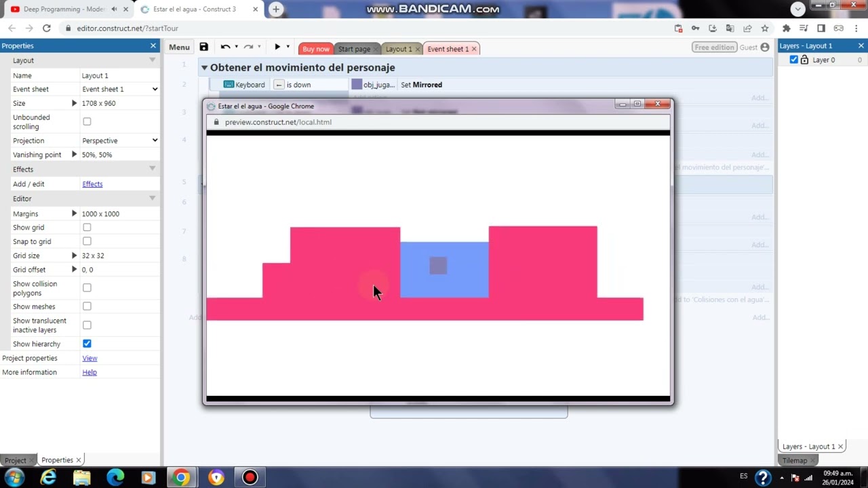Enable Show grid checkbox
Image resolution: width=868 pixels, height=488 pixels.
point(87,228)
